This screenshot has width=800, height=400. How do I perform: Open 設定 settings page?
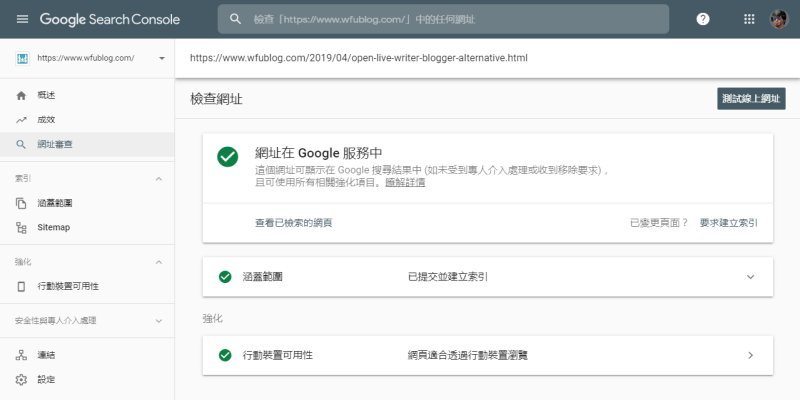(x=87, y=380)
